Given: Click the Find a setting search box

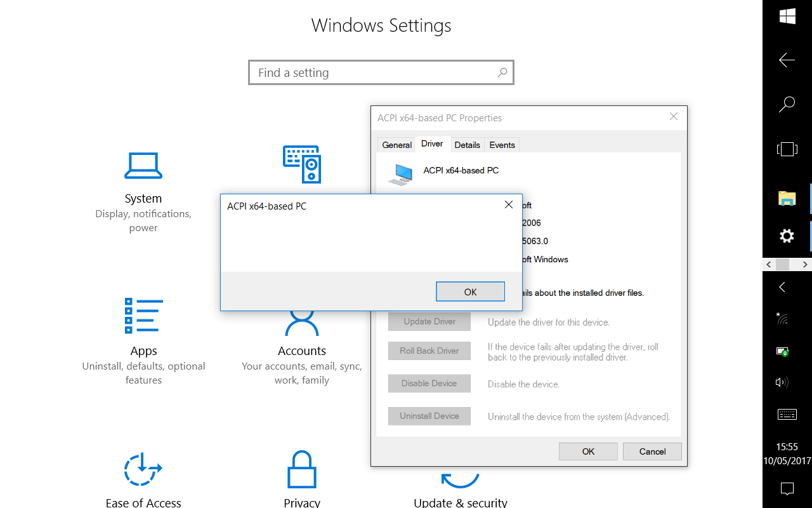Looking at the screenshot, I should (x=374, y=73).
